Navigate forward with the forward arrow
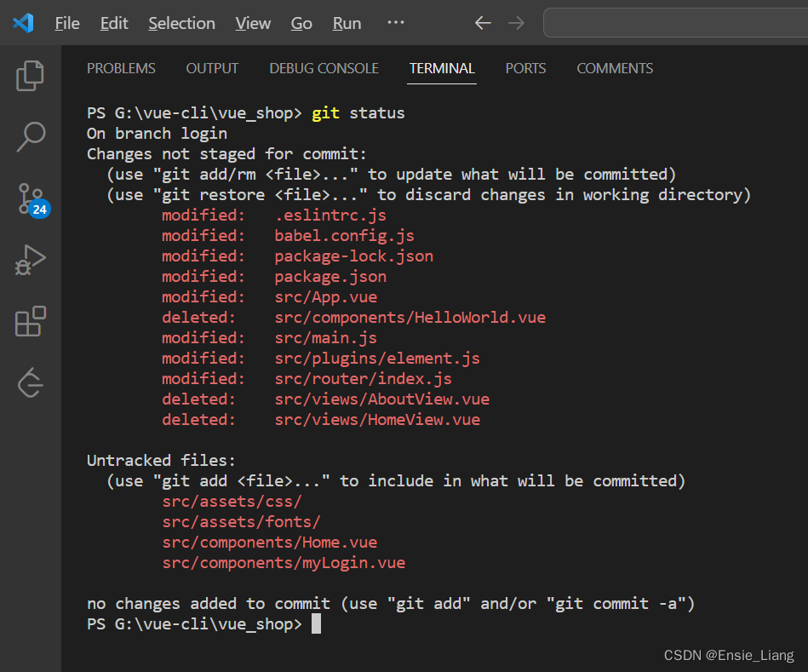This screenshot has width=808, height=672. 516,23
